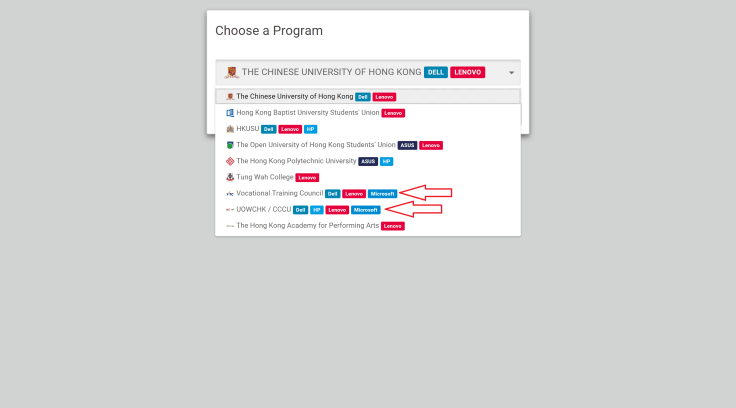The height and width of the screenshot is (408, 736).
Task: Click the Tung Wah College crest icon
Action: 230,177
